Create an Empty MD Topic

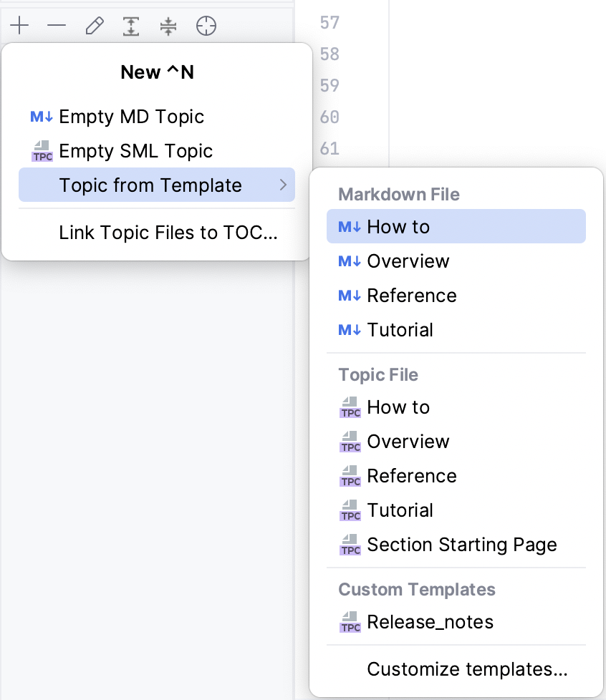click(132, 116)
